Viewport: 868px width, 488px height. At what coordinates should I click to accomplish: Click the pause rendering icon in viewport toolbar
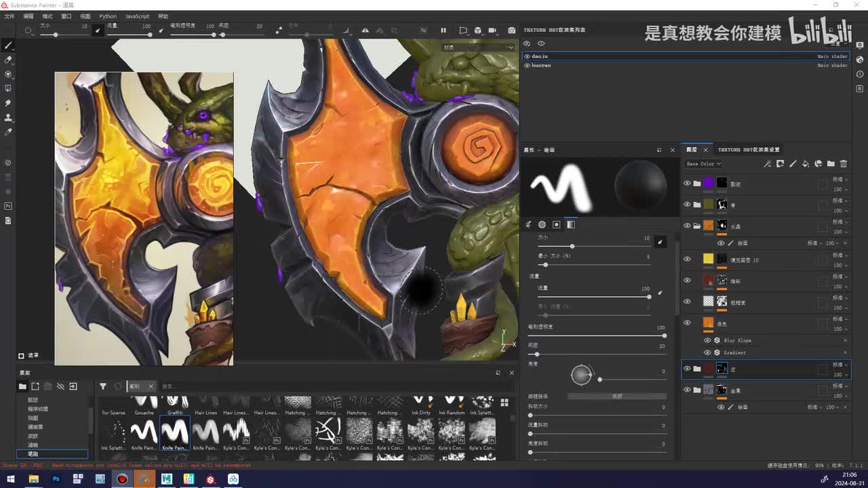(443, 30)
